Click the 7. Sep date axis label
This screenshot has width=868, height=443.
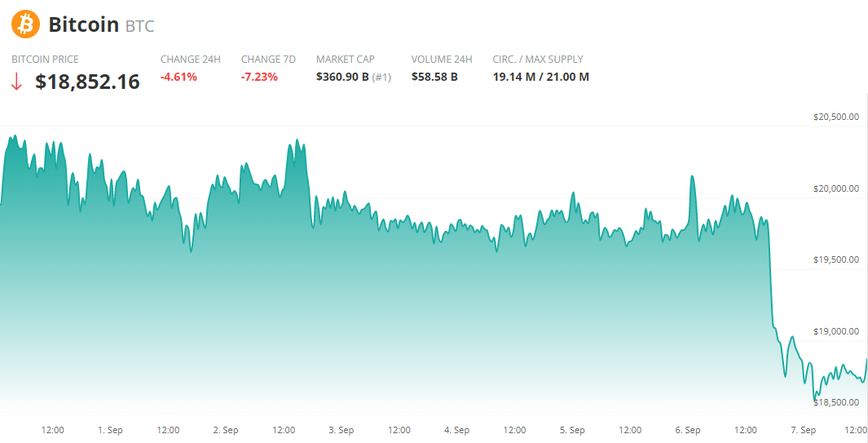pos(803,430)
